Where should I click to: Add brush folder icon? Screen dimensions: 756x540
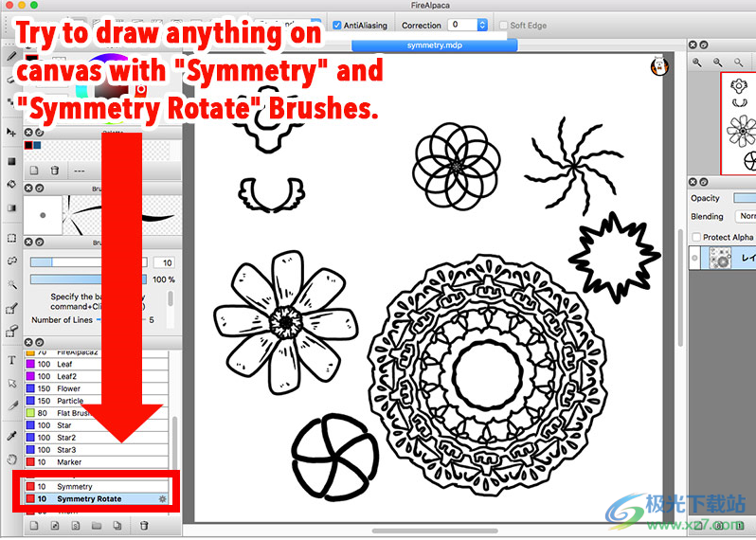[x=97, y=526]
